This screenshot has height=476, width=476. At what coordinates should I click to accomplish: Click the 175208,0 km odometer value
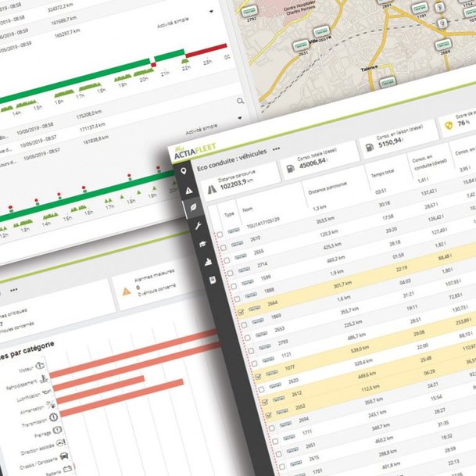click(x=88, y=114)
